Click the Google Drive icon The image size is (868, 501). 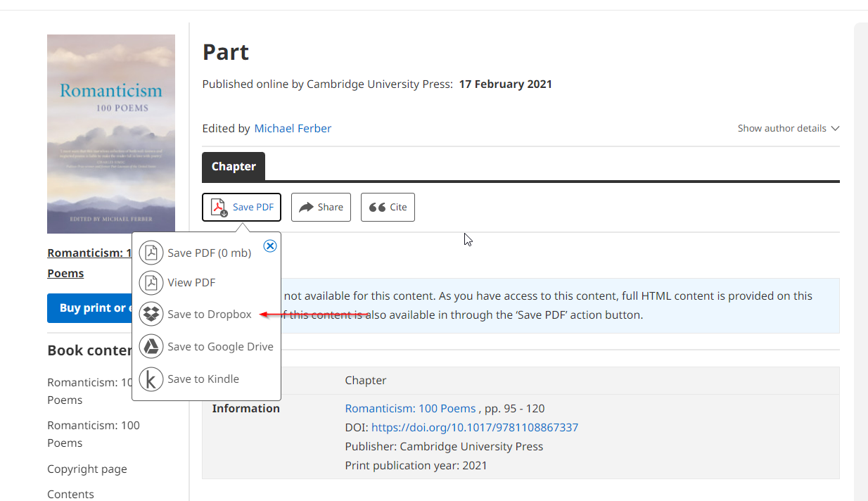151,347
